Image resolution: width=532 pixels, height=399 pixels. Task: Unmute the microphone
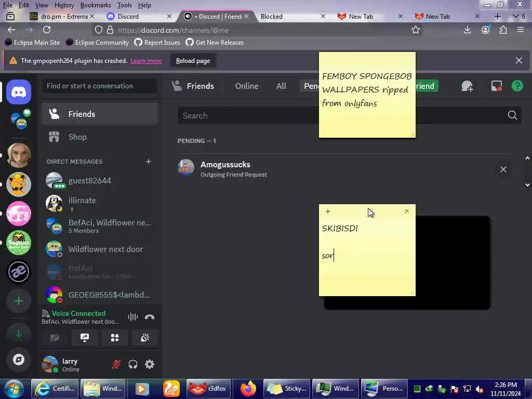pos(116,364)
